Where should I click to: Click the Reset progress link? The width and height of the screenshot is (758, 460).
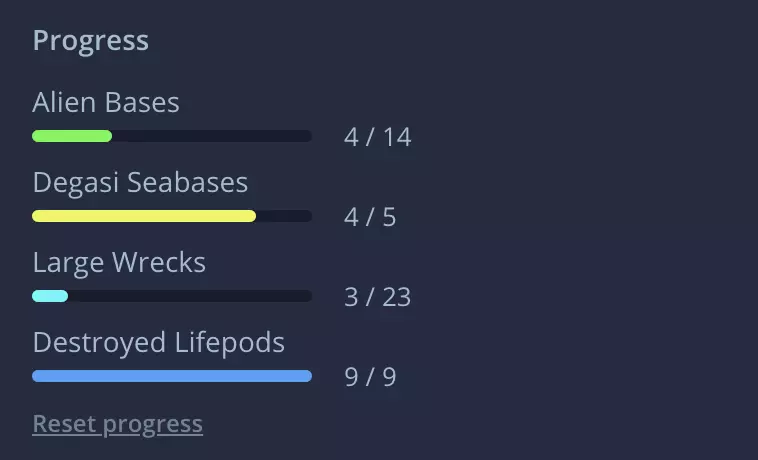pos(117,424)
